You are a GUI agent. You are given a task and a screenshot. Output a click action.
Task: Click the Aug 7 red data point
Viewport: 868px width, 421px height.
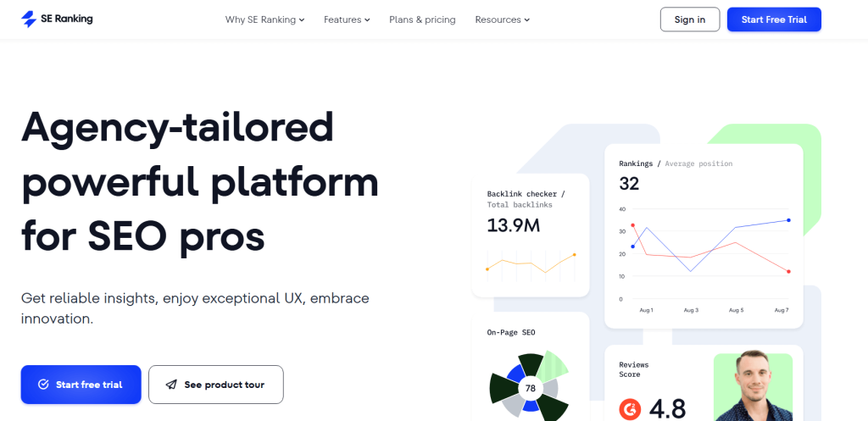[x=788, y=272]
